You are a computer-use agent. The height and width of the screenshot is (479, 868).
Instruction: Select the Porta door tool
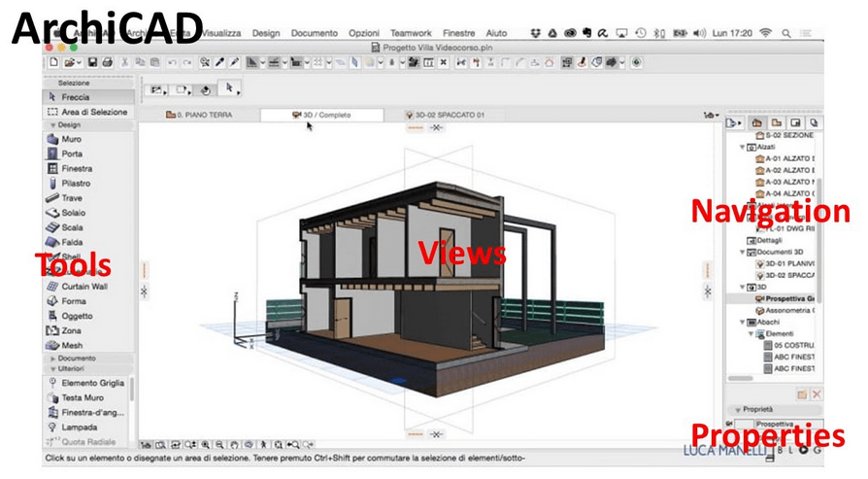click(71, 154)
